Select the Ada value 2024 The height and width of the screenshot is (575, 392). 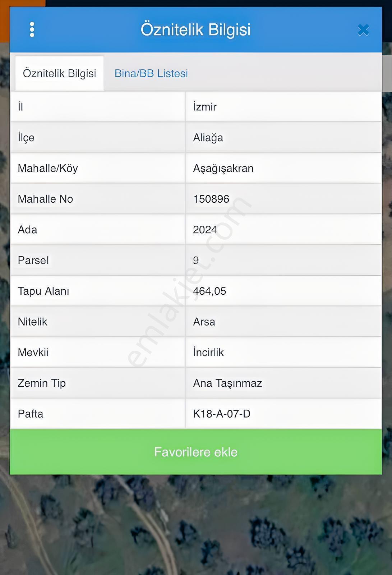pos(205,230)
